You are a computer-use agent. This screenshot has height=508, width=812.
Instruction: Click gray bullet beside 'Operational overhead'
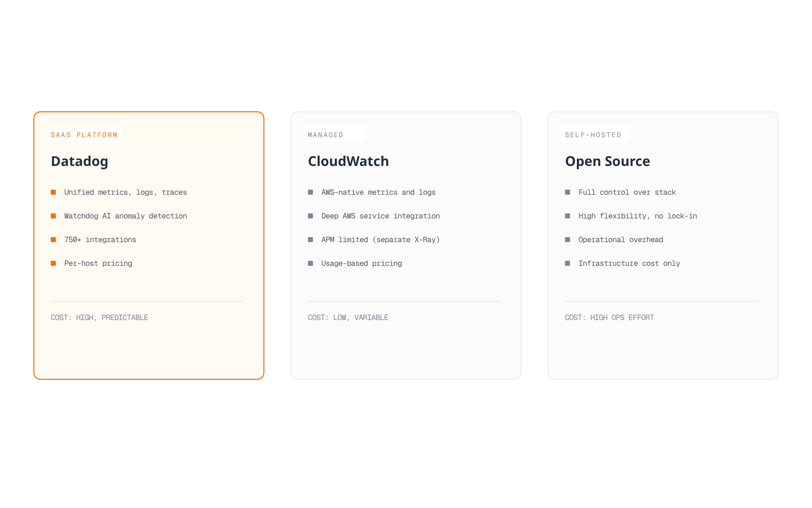tap(568, 240)
